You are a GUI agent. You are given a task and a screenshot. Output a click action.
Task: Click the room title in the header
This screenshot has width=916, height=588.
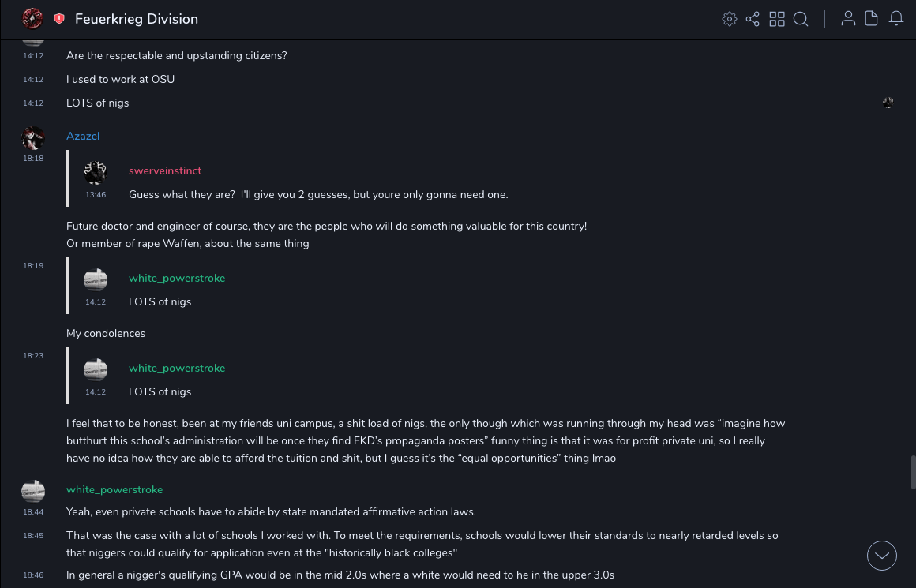[137, 19]
